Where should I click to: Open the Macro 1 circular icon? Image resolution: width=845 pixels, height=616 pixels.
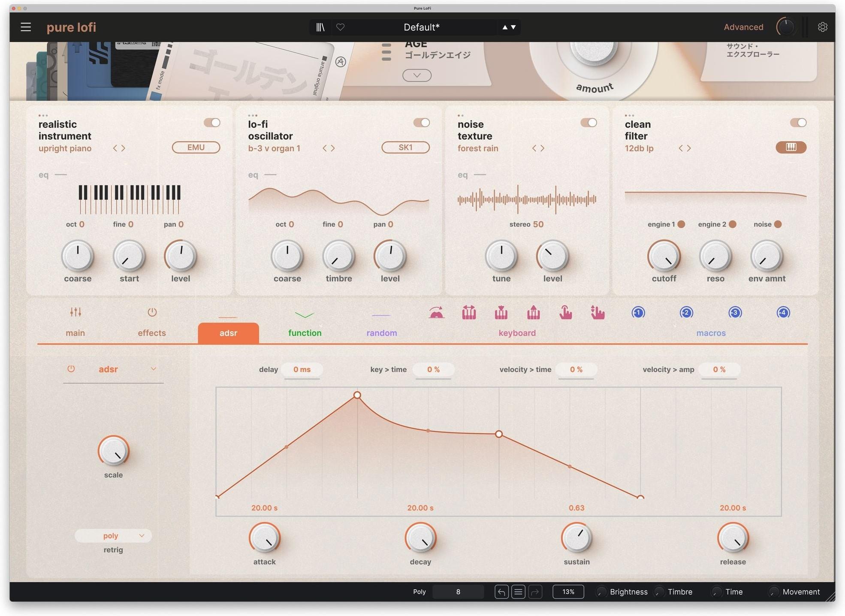638,313
